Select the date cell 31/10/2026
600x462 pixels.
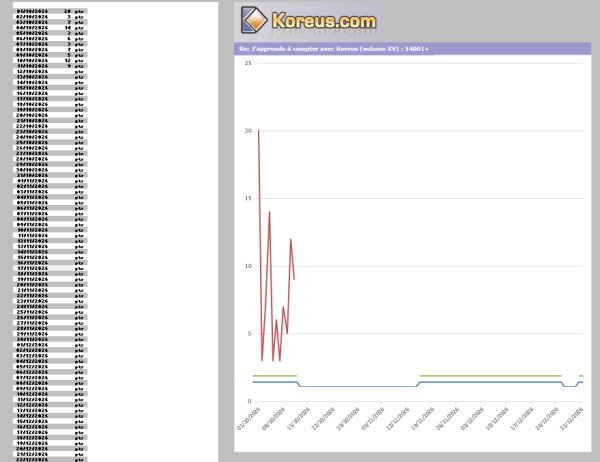click(32, 175)
